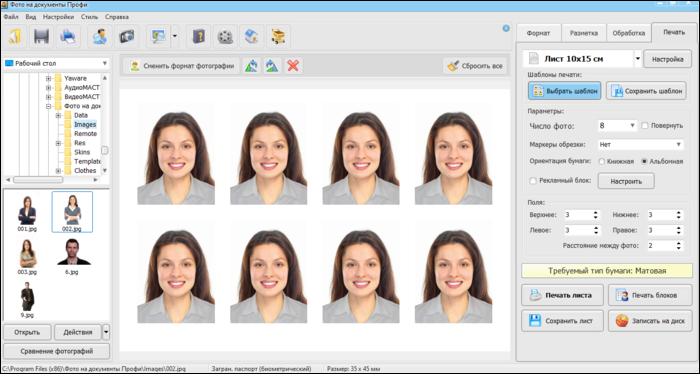This screenshot has width=700, height=374.
Task: Select the 9.jpg thumbnail
Action: 27,299
